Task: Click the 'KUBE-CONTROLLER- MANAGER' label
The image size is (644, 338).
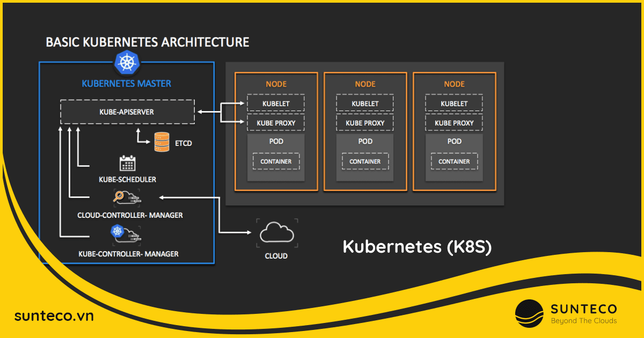Action: pyautogui.click(x=129, y=254)
